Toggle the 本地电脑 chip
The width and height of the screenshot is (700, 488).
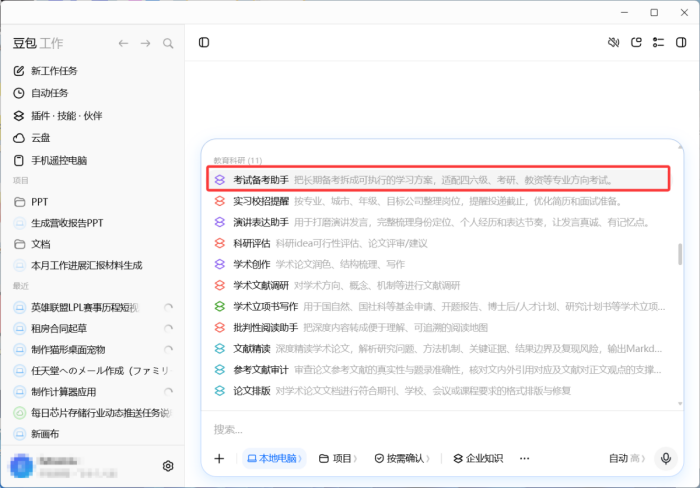tap(274, 459)
